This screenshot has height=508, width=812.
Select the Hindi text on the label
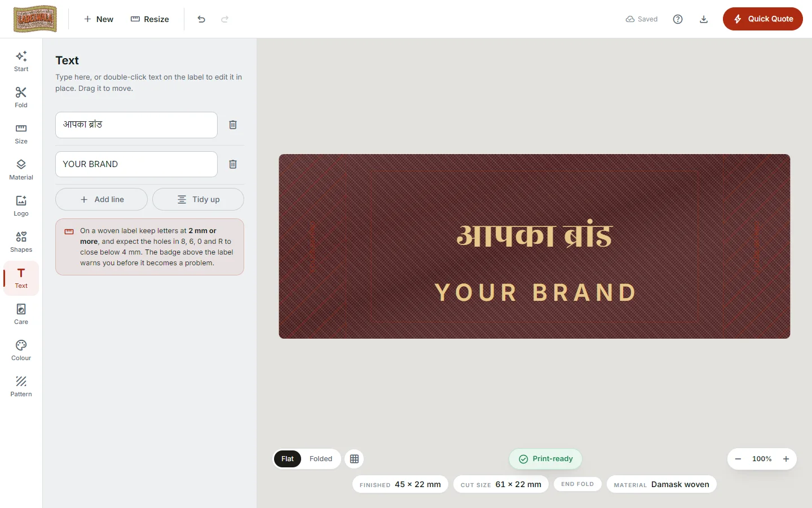coord(535,235)
